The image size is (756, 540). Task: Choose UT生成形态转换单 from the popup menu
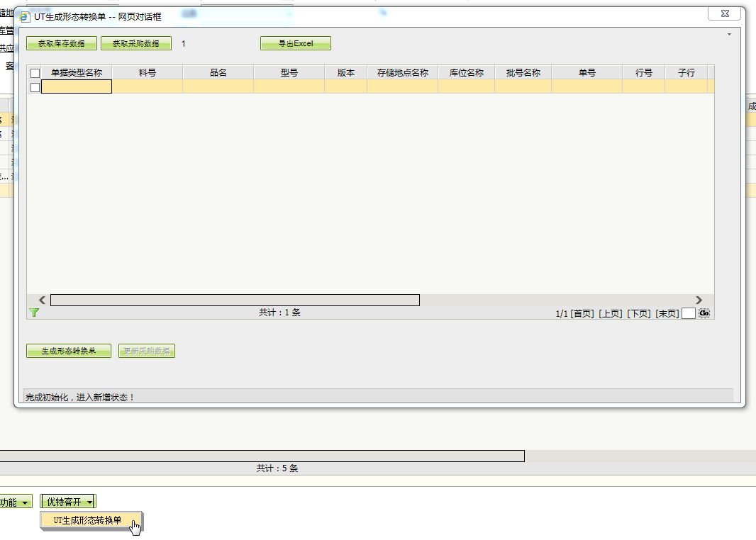coord(88,520)
